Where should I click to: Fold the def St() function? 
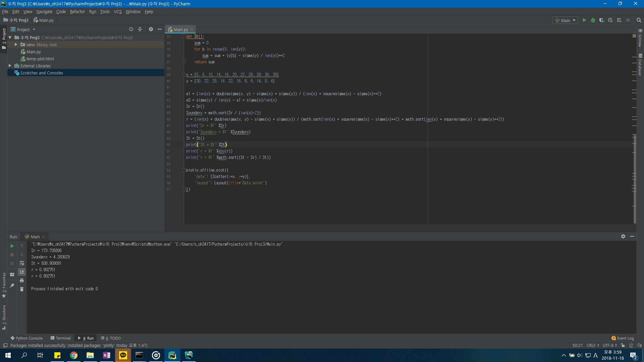click(x=184, y=37)
